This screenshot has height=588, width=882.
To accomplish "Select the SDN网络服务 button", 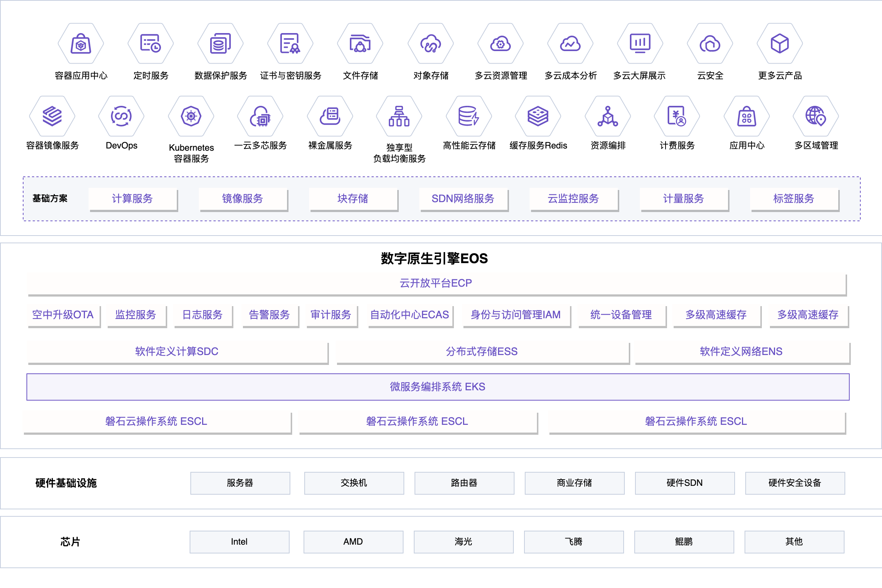I will 463,199.
